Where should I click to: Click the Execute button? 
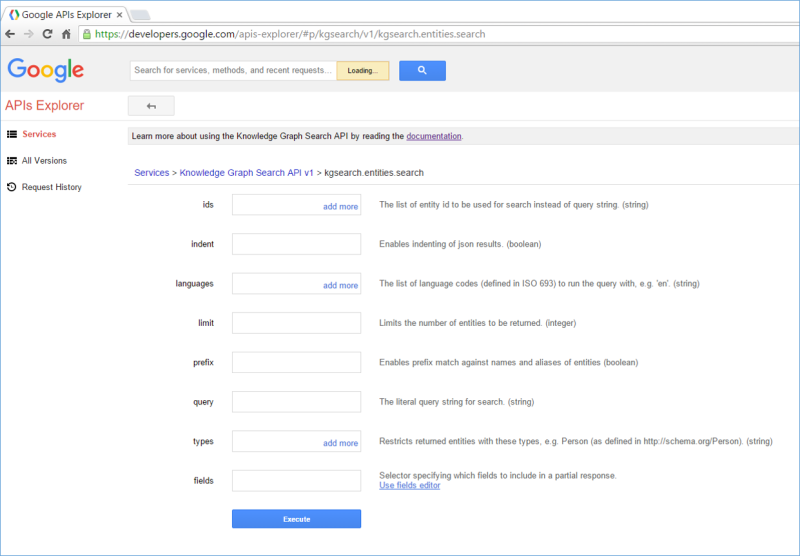click(x=296, y=519)
